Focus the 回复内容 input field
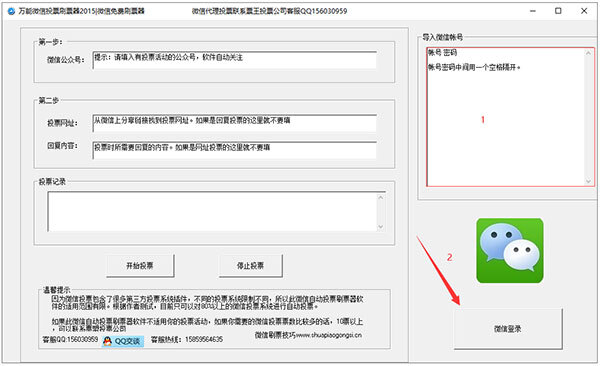The image size is (600, 366). pyautogui.click(x=235, y=150)
